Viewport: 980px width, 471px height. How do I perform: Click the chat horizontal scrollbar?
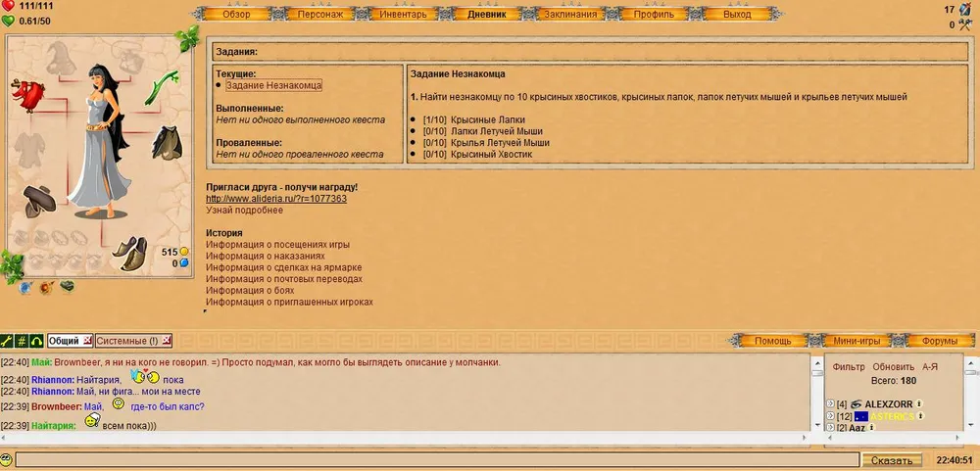pos(405,438)
